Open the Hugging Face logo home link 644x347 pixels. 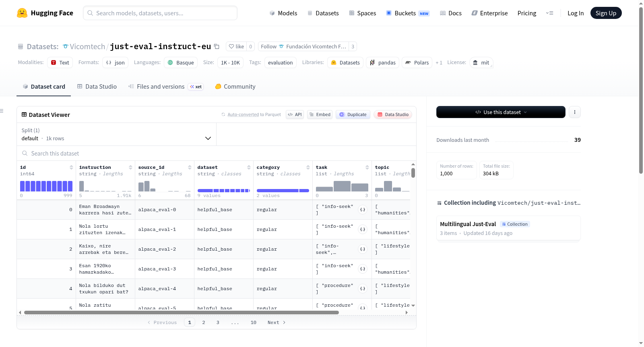click(45, 13)
